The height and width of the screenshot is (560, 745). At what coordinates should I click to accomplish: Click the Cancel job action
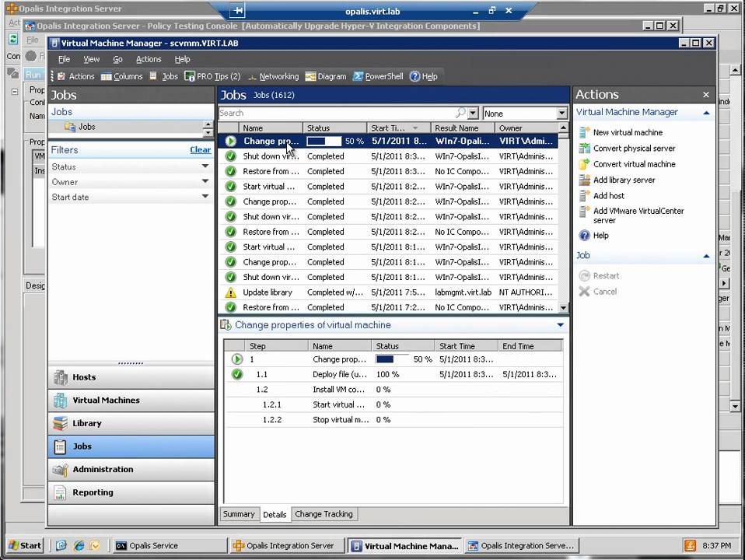(x=598, y=292)
